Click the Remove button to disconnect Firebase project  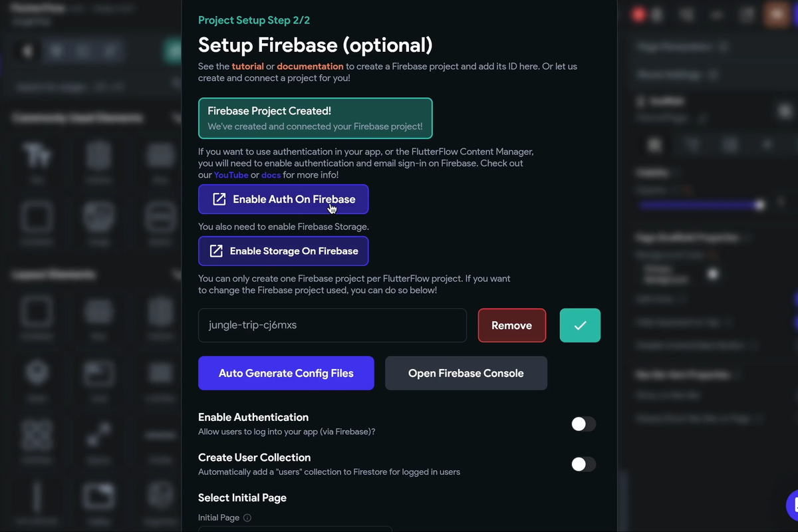511,325
